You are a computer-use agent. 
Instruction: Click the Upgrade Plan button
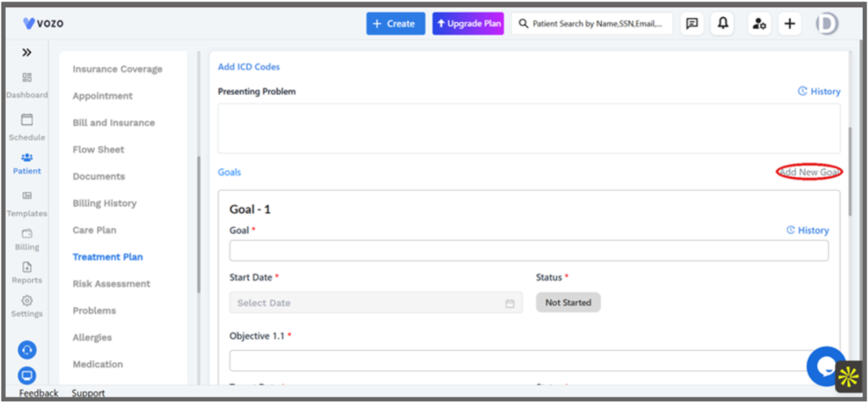pos(468,24)
